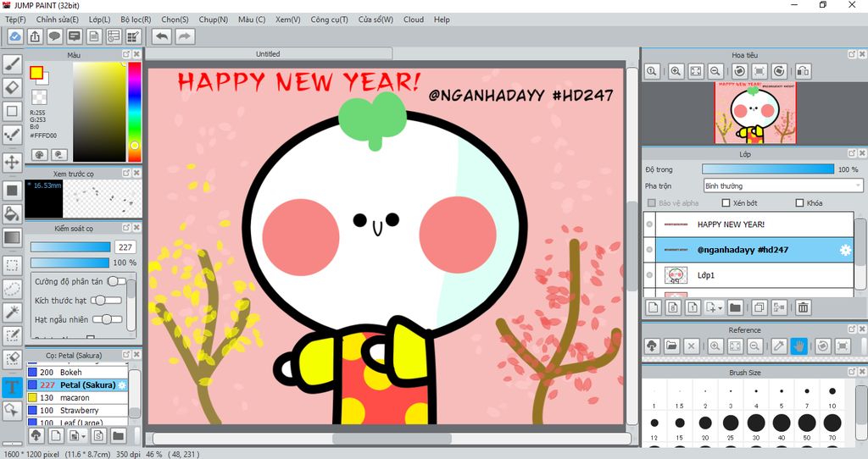Viewport: 868px width, 459px height.
Task: Select the Bucket fill tool
Action: (12, 213)
